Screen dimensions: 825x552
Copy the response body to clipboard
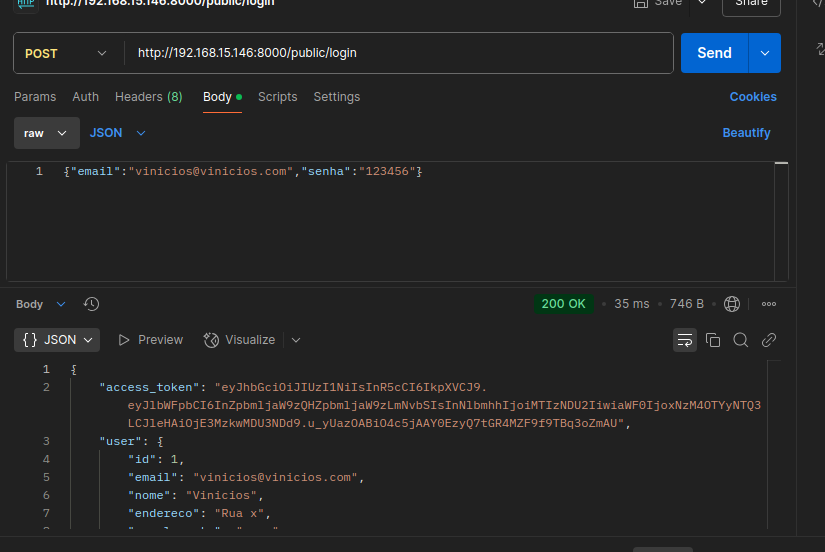[x=713, y=340]
